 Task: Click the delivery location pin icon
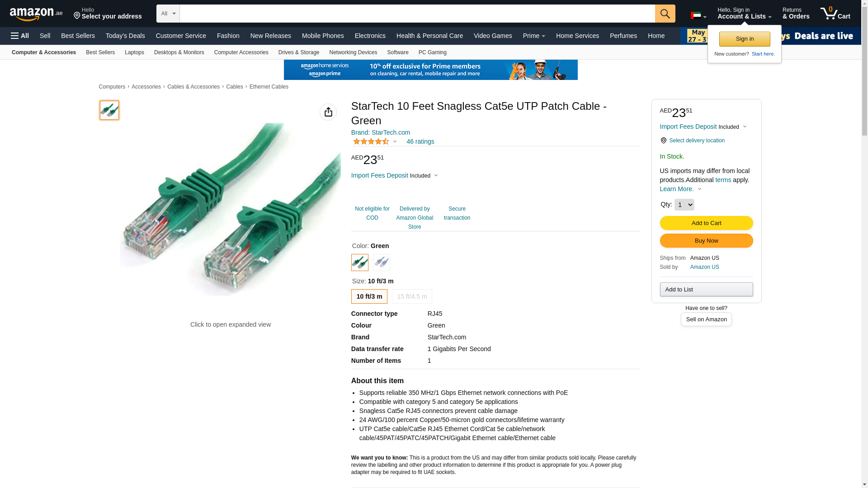point(664,141)
